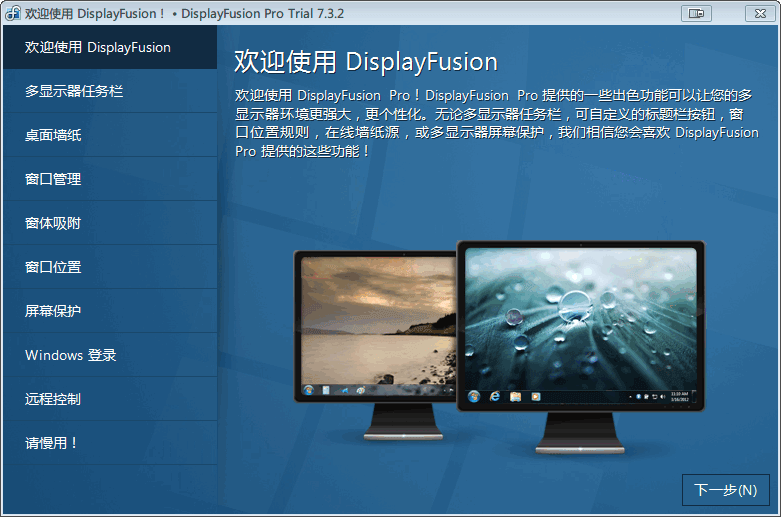
Task: Open the 窗体吸附 page
Action: click(109, 223)
